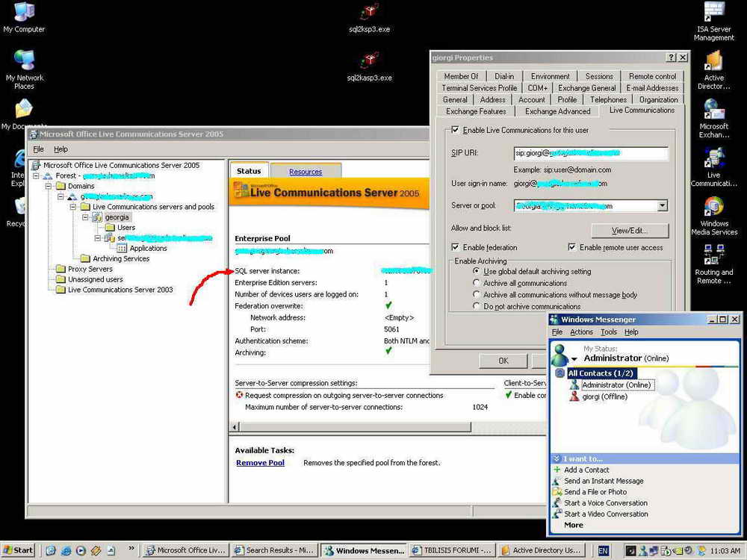Collapse Live Communications servers and pools node
The width and height of the screenshot is (747, 560).
point(73,207)
